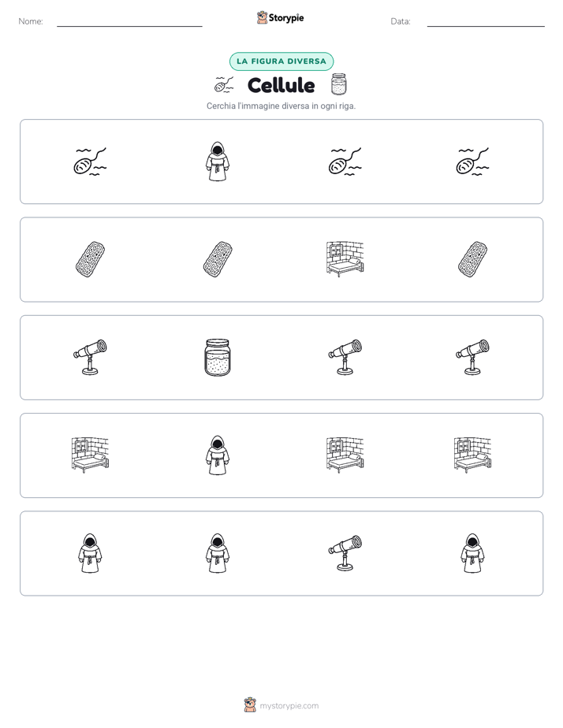The height and width of the screenshot is (728, 563).
Task: Click the first bacterium cell in row one
Action: point(90,162)
